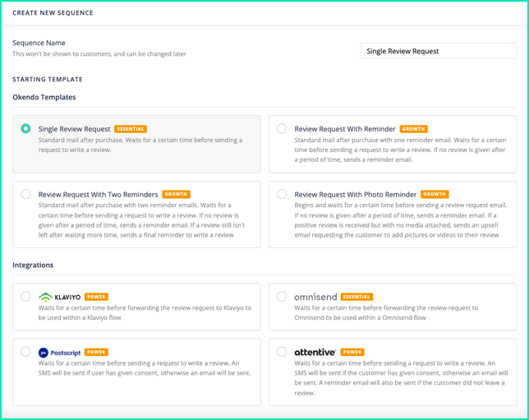Click the Growth badge on Review Request With Reminder
The image size is (529, 420).
tap(414, 129)
